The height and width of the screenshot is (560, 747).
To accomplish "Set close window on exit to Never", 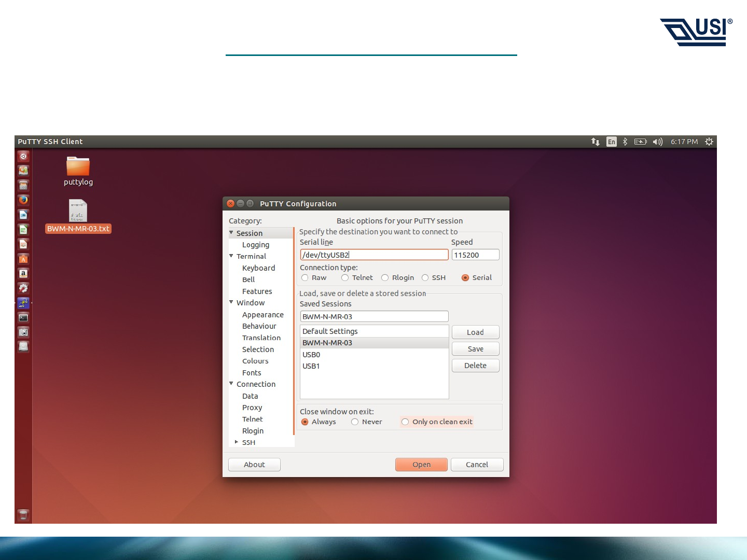I will click(x=355, y=422).
